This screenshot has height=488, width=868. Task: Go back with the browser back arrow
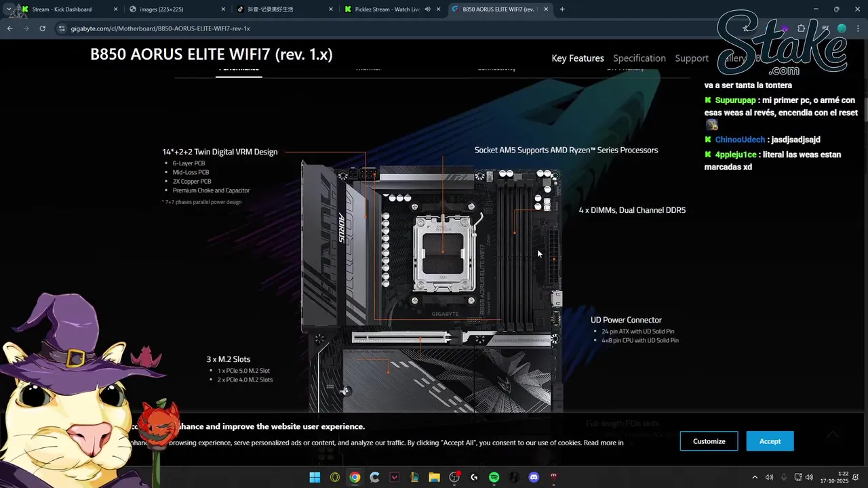pos(9,28)
